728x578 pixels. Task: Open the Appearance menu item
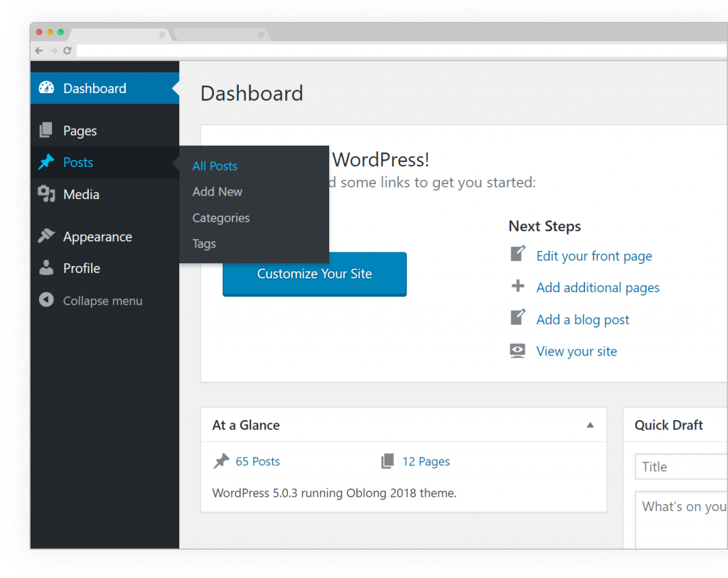(x=105, y=236)
